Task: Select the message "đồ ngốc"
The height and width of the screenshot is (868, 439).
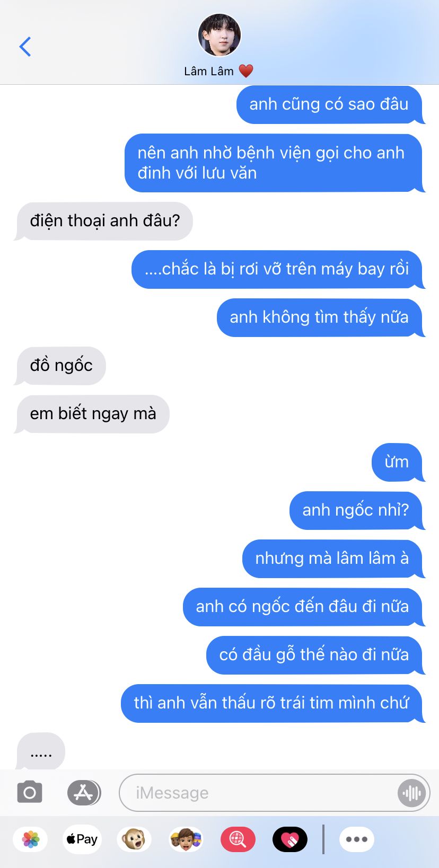Action: pyautogui.click(x=62, y=366)
